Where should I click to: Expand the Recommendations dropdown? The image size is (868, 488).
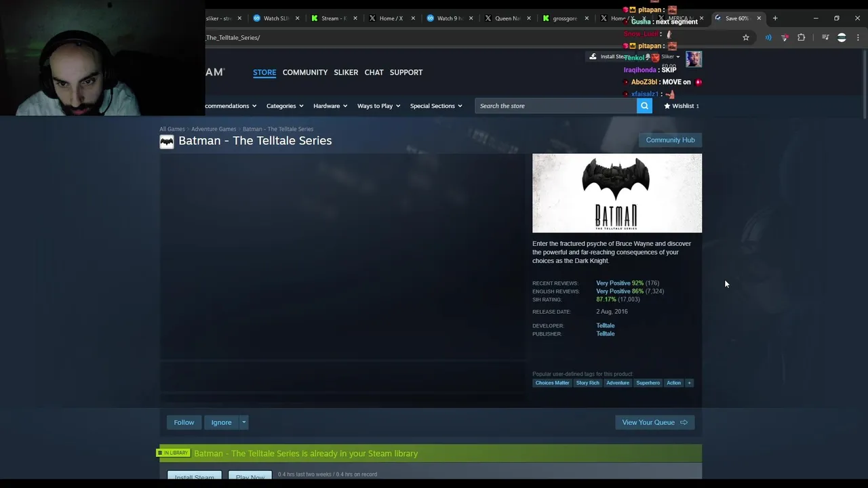click(x=231, y=106)
